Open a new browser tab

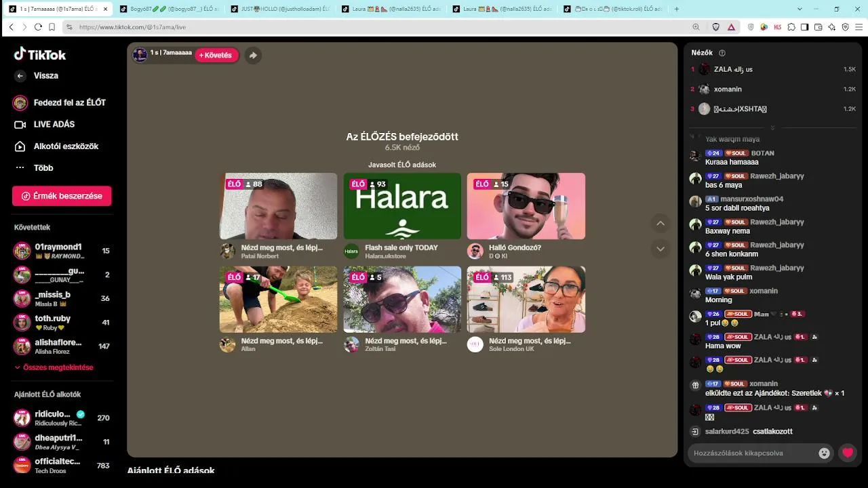(x=677, y=9)
